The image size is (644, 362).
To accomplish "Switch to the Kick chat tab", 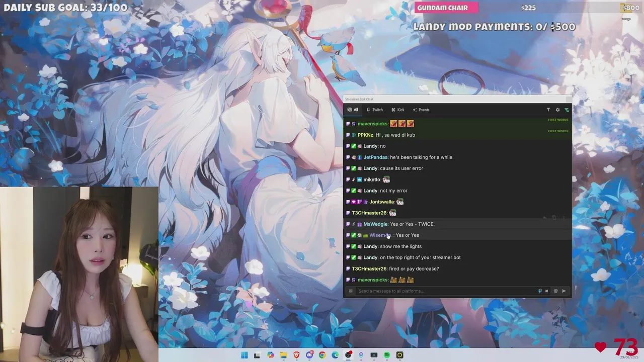I will pos(398,110).
